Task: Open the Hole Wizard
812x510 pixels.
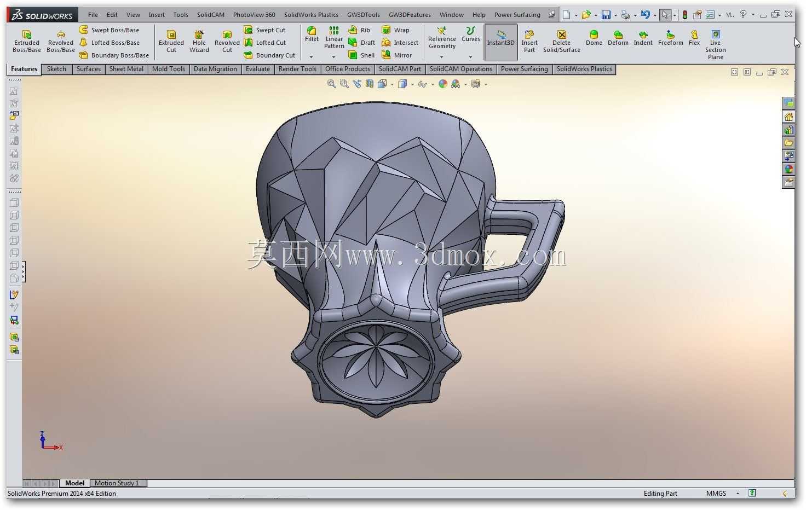Action: point(199,41)
